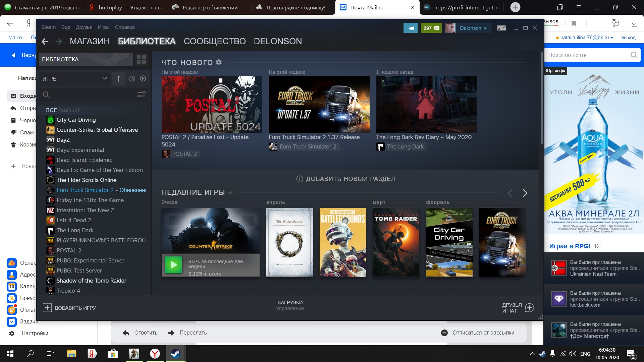Screen dimensions: 644x362
Task: Go to МАГАЗИН tab
Action: pyautogui.click(x=90, y=41)
